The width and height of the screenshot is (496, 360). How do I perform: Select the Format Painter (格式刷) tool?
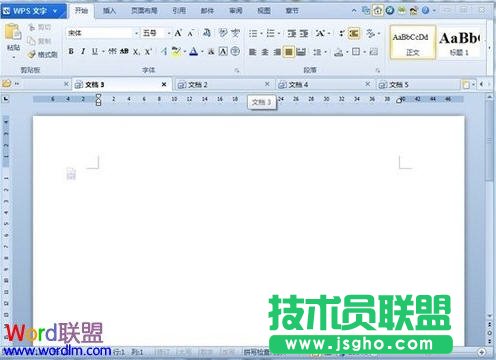pos(43,54)
